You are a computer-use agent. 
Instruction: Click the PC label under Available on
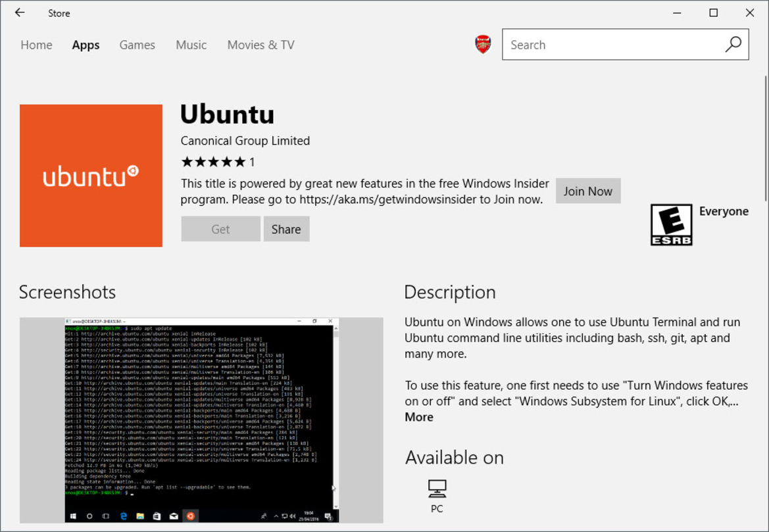click(x=437, y=509)
